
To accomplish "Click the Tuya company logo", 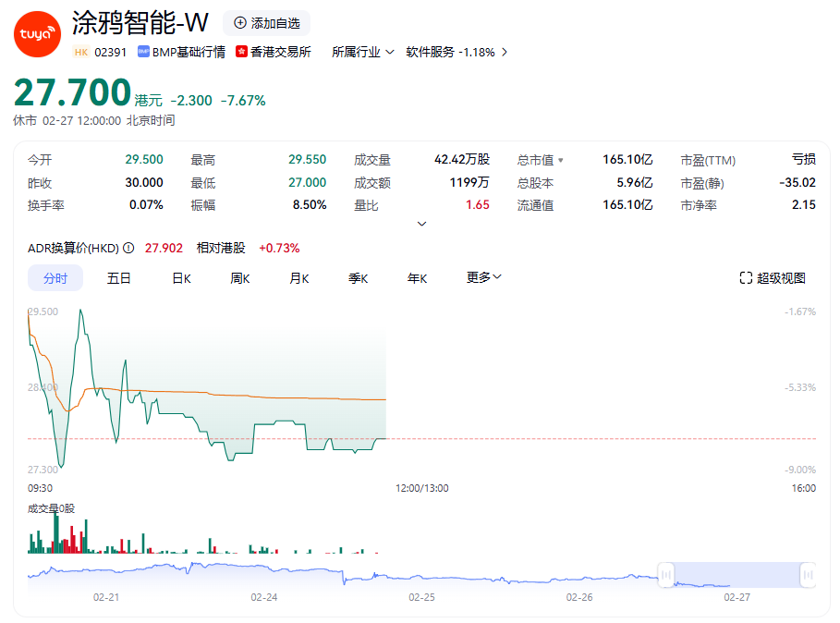I will click(37, 34).
